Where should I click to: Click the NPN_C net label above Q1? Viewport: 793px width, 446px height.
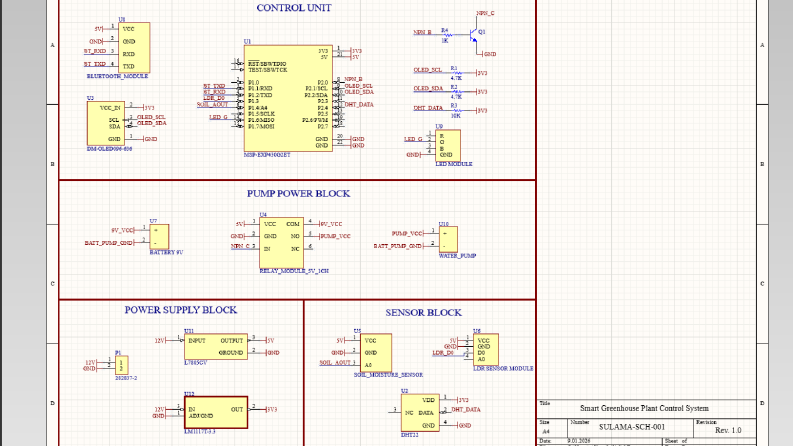(x=485, y=13)
